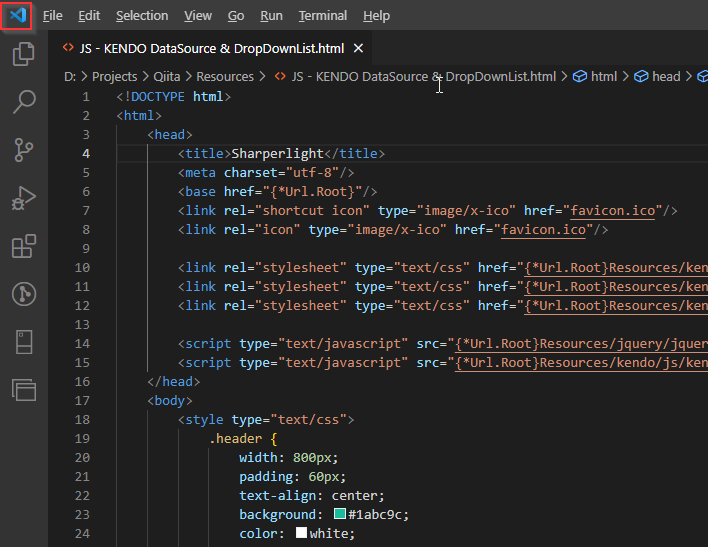Viewport: 708px width, 547px height.
Task: Click the charset="utf-8" attribute on line 5
Action: click(x=281, y=173)
